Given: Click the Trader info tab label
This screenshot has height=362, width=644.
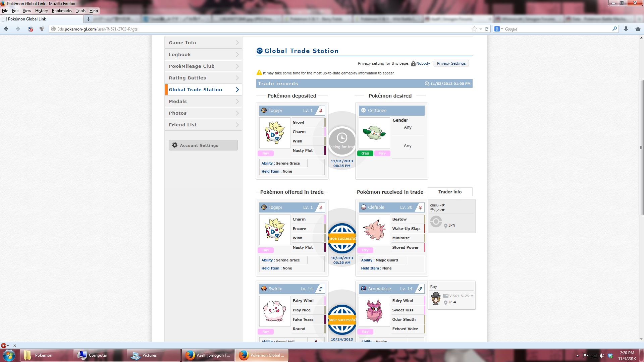Looking at the screenshot, I should point(450,192).
